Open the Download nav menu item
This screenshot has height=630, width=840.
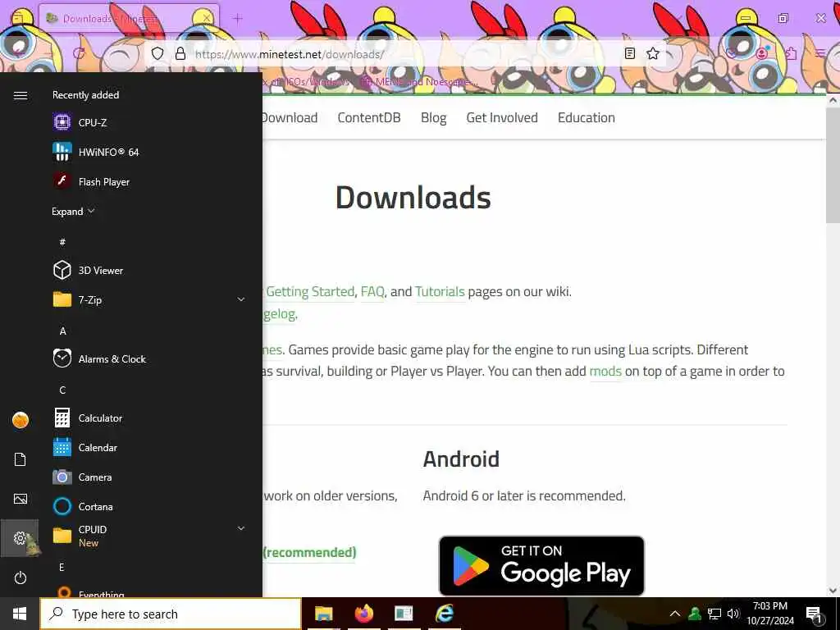coord(290,118)
